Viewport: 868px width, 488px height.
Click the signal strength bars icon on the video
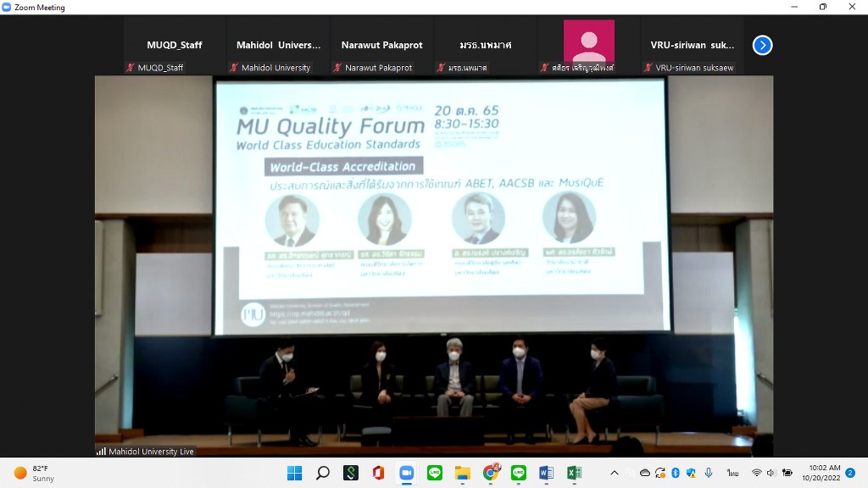click(x=101, y=452)
